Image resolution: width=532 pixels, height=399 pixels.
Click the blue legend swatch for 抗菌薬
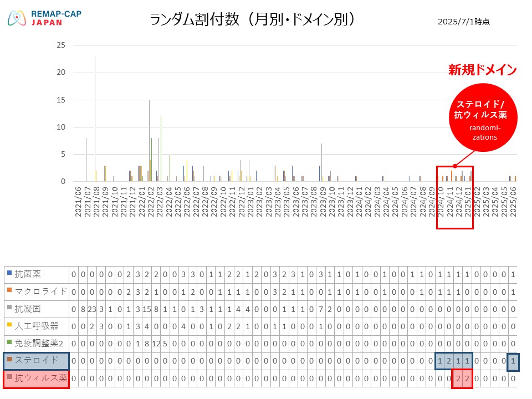pyautogui.click(x=9, y=273)
